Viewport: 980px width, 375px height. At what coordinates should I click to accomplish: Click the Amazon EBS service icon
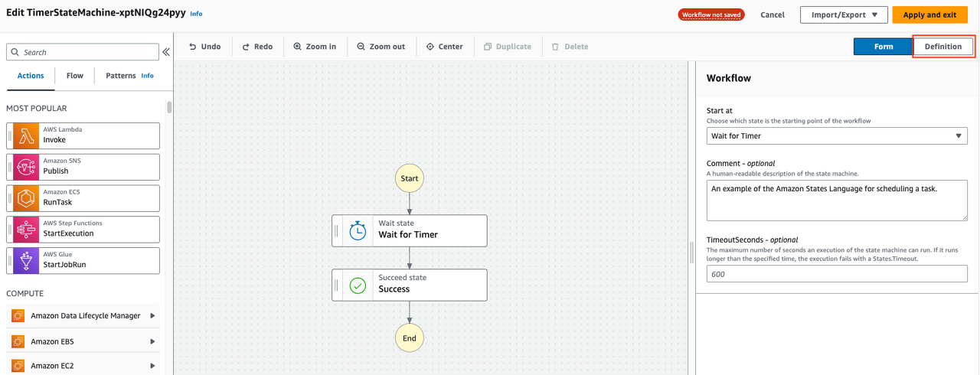18,341
